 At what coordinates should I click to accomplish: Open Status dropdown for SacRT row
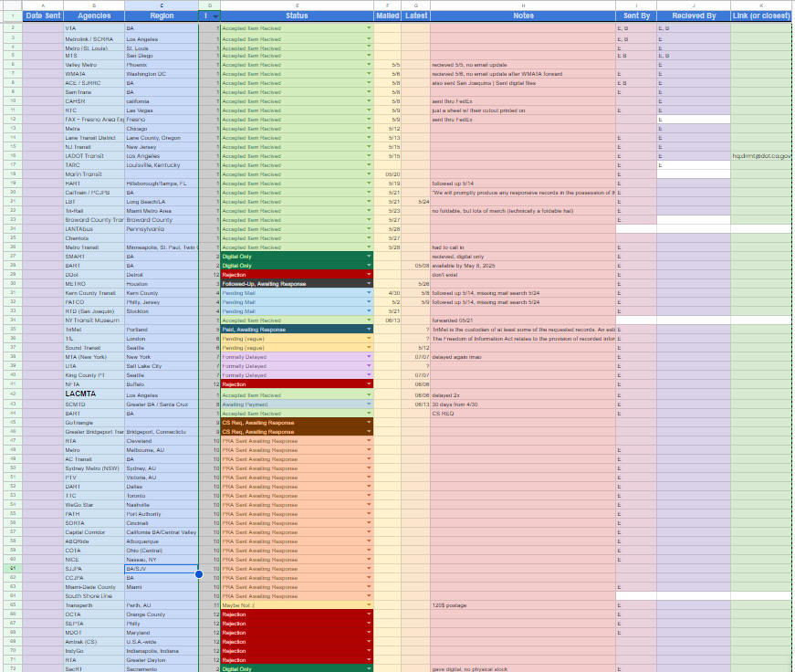click(x=369, y=669)
